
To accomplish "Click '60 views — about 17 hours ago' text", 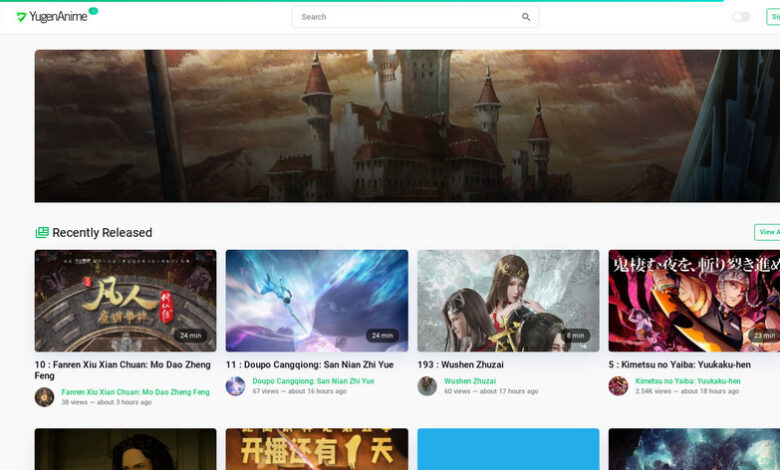I will [x=491, y=391].
